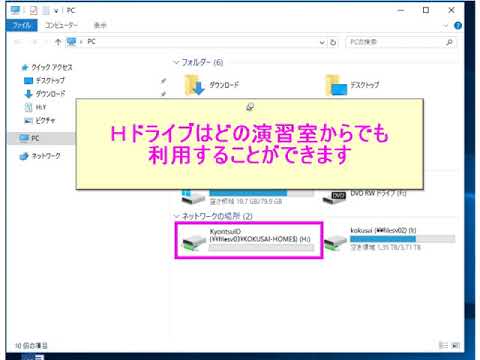Click the PC system icon in titlebar
This screenshot has width=480, height=360.
point(15,10)
